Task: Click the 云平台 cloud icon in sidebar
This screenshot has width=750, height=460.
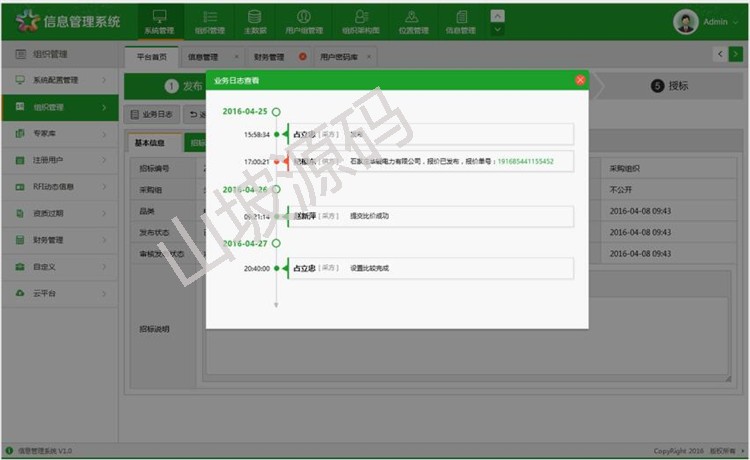Action: coord(20,293)
